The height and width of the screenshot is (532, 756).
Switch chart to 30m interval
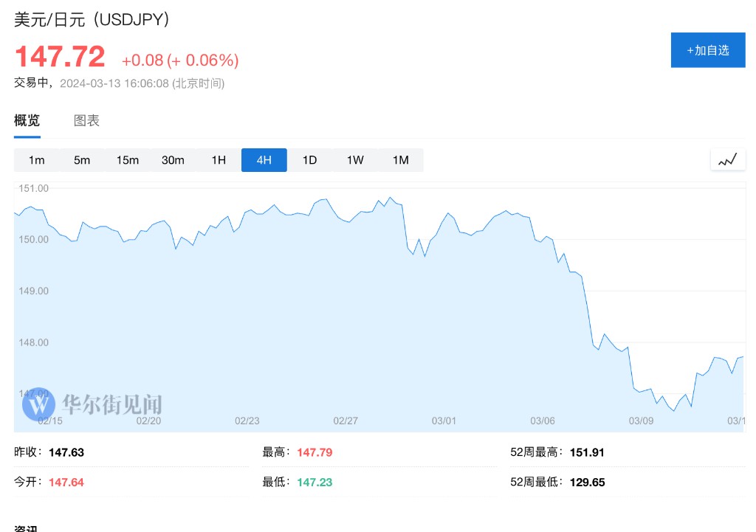pos(173,160)
